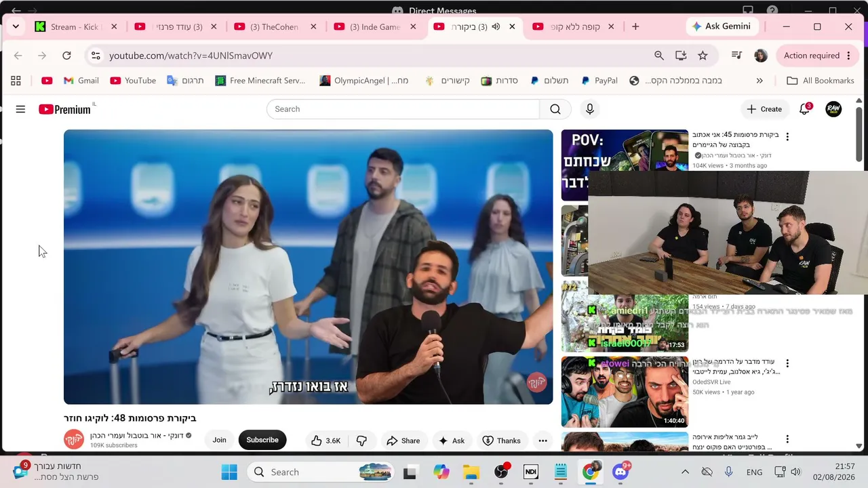Open OBS Studio from the taskbar
Screen dimensions: 868x488
click(501, 472)
